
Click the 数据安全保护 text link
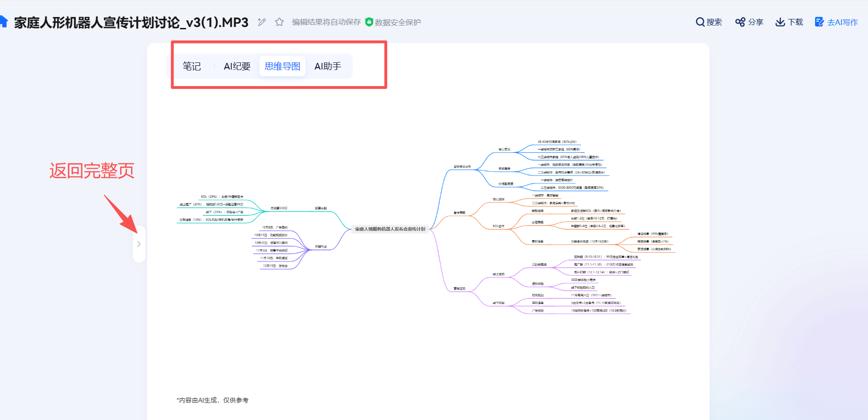point(398,22)
